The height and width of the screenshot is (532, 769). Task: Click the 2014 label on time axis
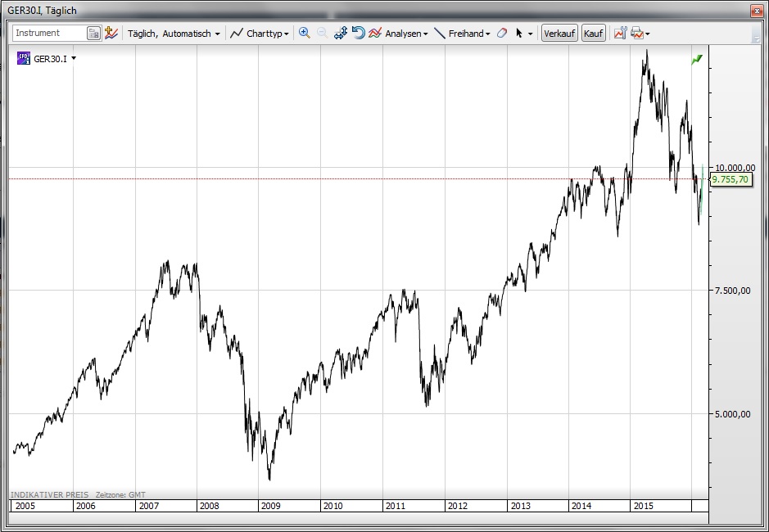581,506
